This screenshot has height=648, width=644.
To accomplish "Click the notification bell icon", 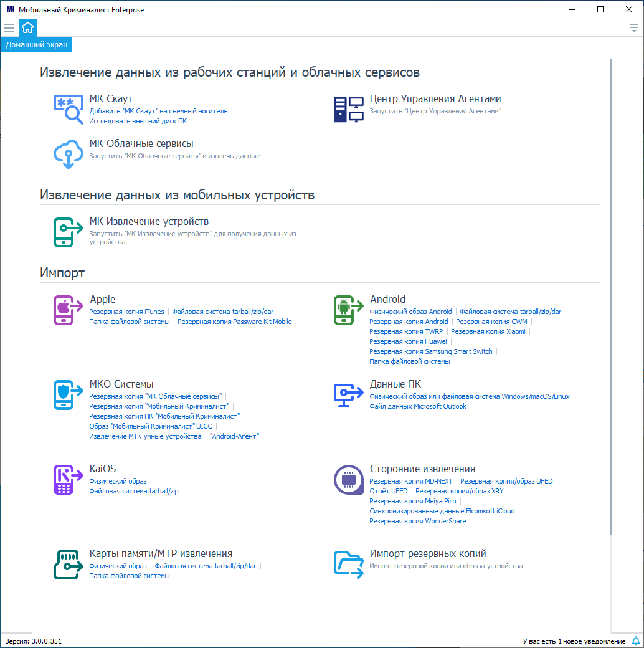I will tap(636, 641).
